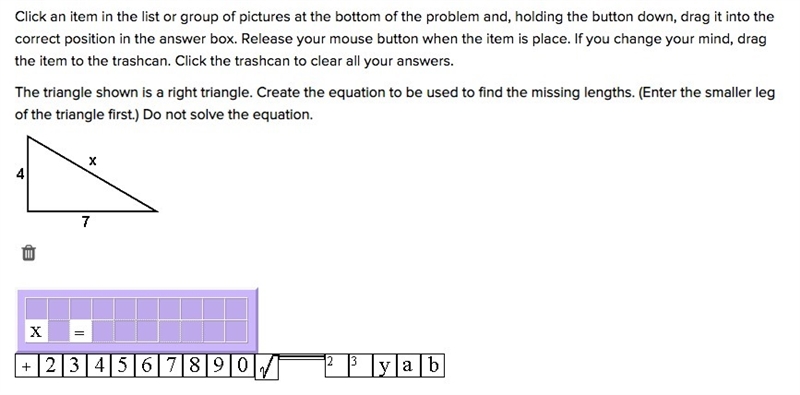Screen dimensions: 800x395
Task: Click the first top-row cell of answer box
Action: tap(36, 309)
